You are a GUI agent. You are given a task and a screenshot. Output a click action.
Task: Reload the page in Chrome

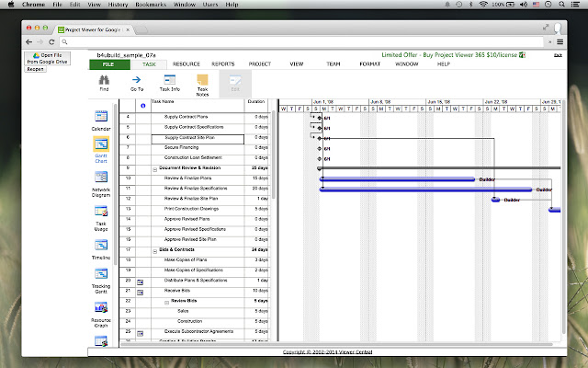(x=51, y=42)
